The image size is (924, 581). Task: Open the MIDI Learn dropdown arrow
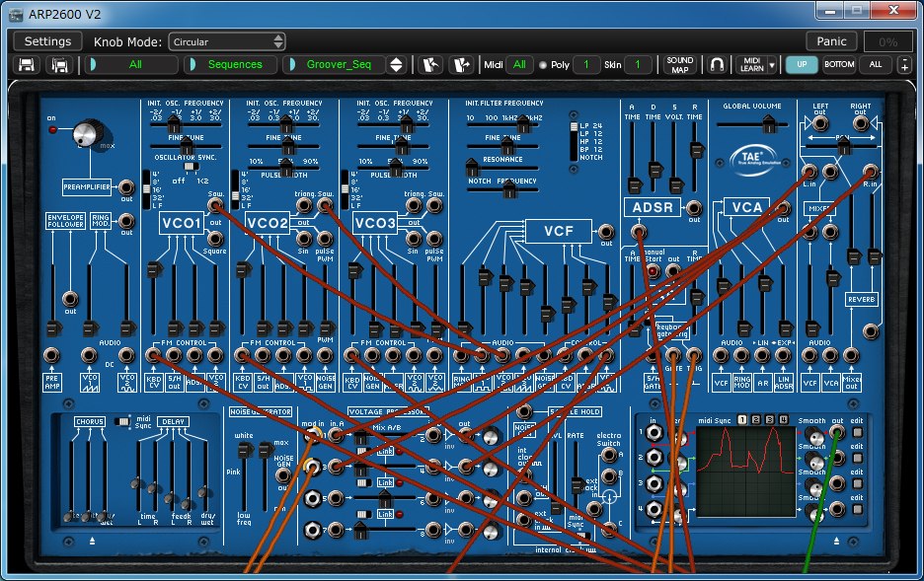(772, 65)
